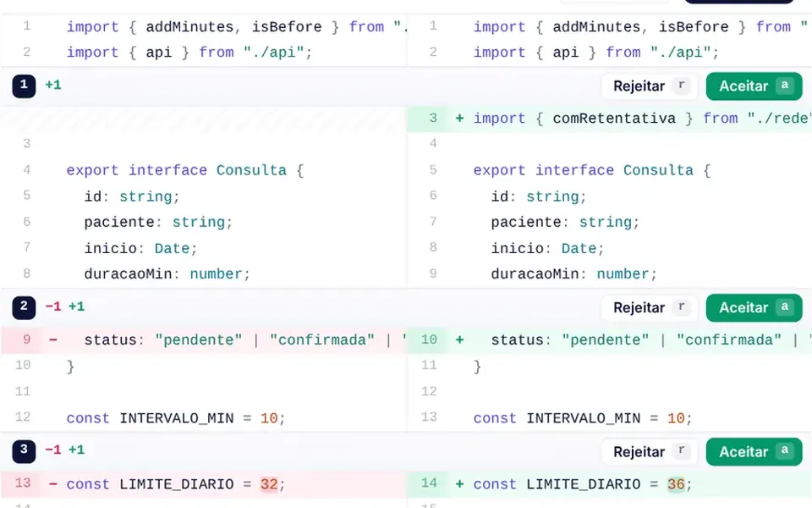Click the '+1' stat of hunk 1
Image resolution: width=812 pixels, height=508 pixels.
click(x=53, y=85)
